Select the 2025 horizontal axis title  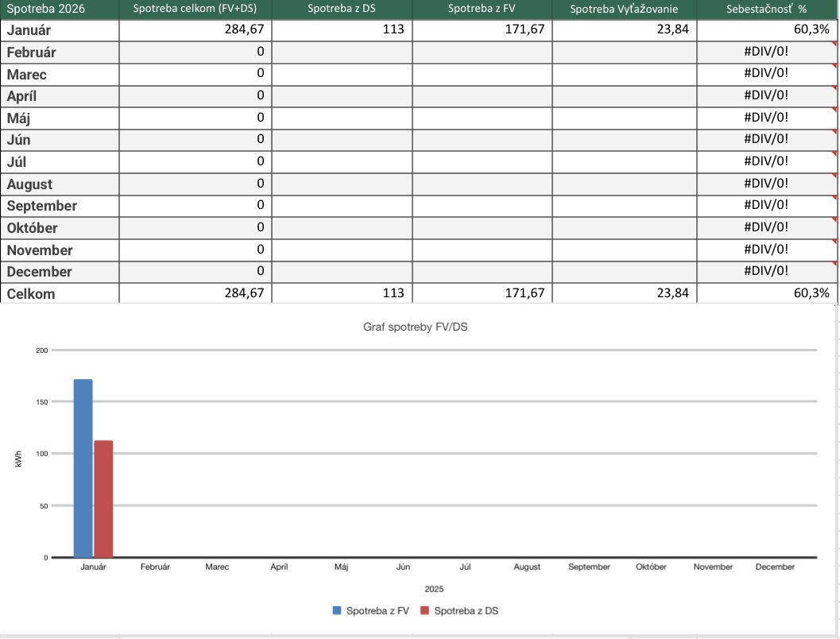(433, 590)
